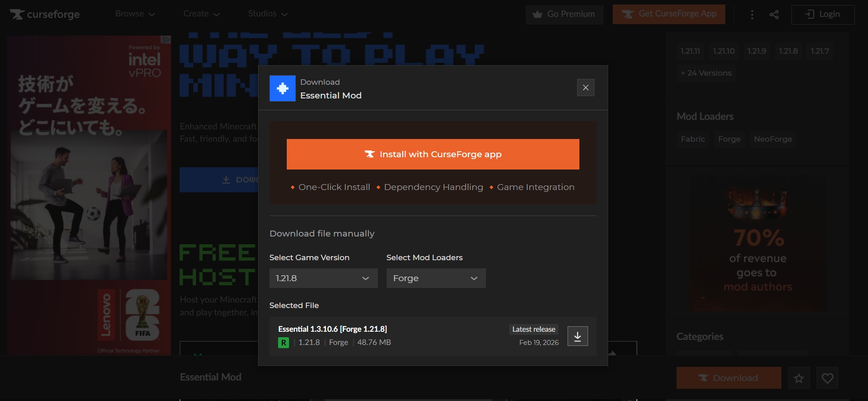Click the download arrow icon for Essential 1.3.10.6
Screen dimensions: 868x401
point(577,336)
